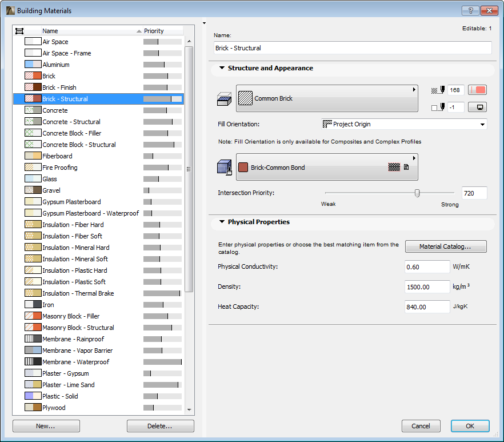Viewport: 504px width, 442px height.
Task: Click the Intersection Priority value field
Action: click(474, 193)
